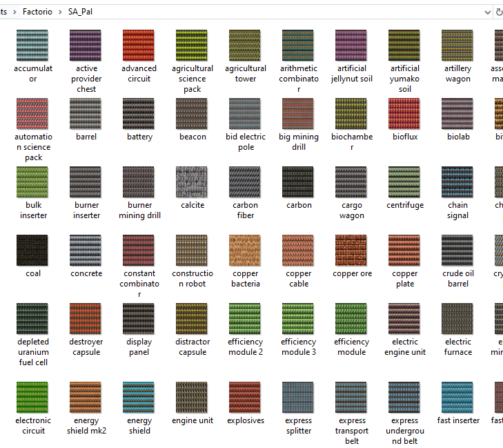Select the construction robot file
This screenshot has height=448, width=503.
pos(192,251)
